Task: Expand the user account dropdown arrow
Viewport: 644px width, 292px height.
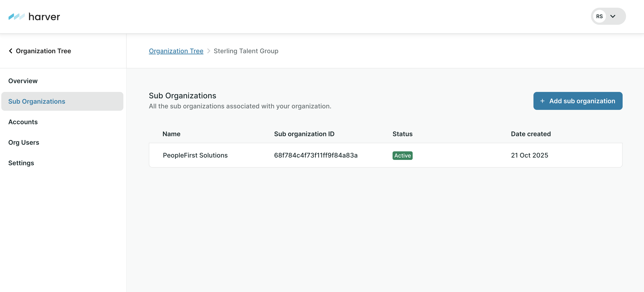Action: (x=613, y=16)
